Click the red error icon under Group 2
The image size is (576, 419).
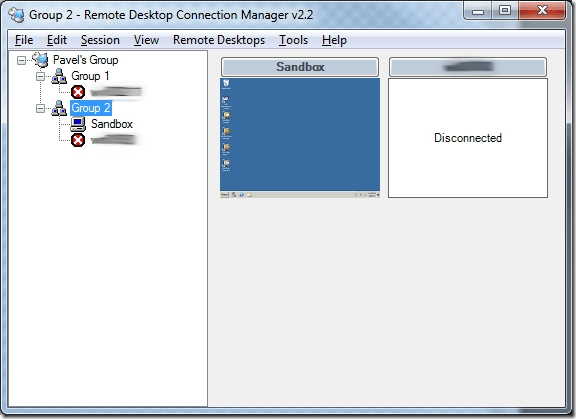click(78, 140)
